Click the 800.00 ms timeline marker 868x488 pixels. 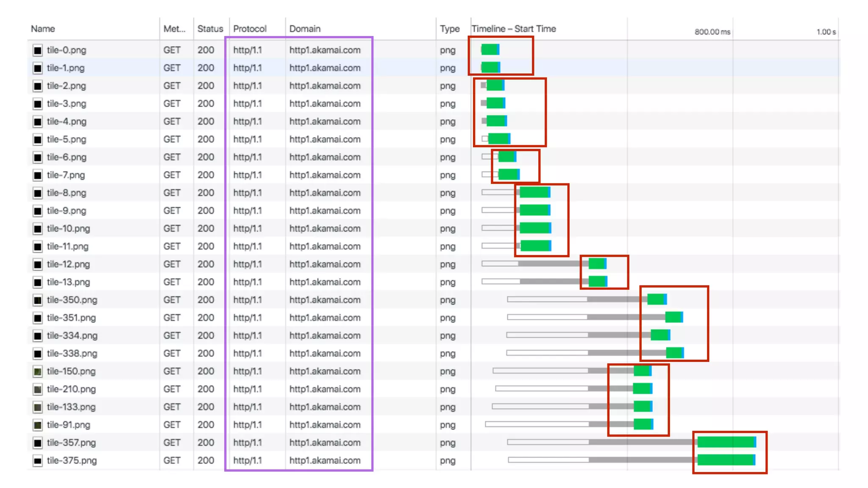coord(712,32)
